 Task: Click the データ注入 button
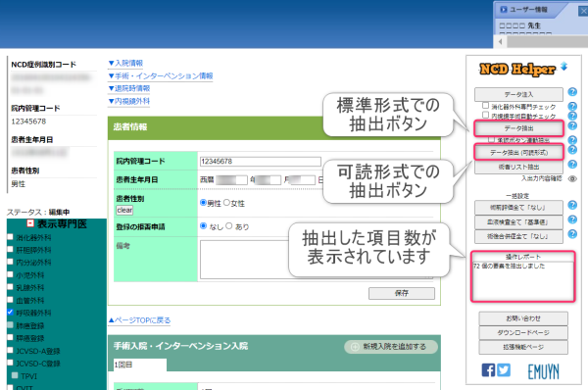(x=518, y=94)
